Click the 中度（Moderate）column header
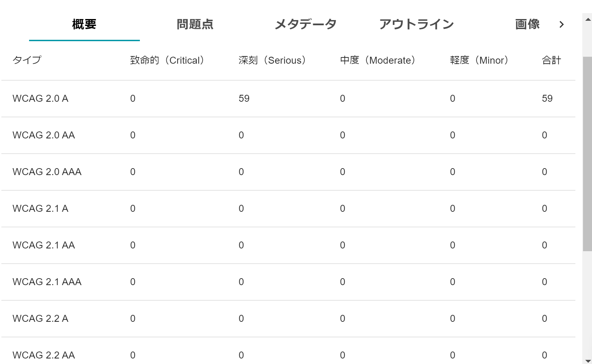592x364 pixels. coord(378,60)
